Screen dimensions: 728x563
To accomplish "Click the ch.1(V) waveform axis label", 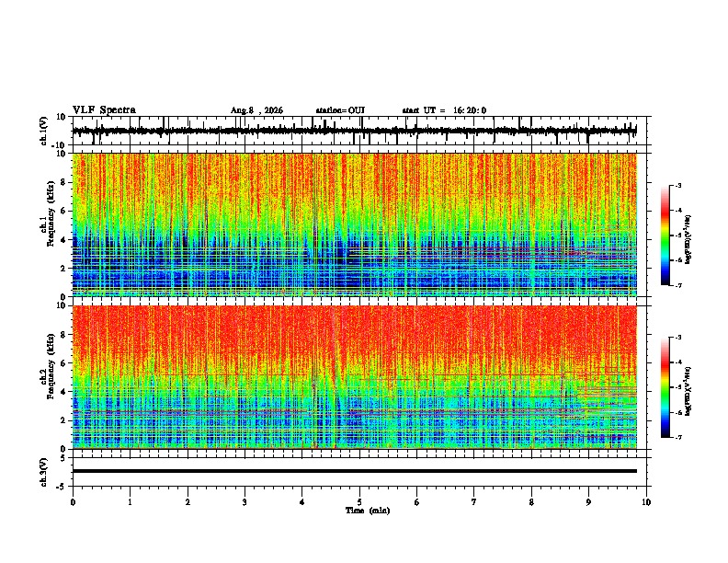I will [44, 131].
